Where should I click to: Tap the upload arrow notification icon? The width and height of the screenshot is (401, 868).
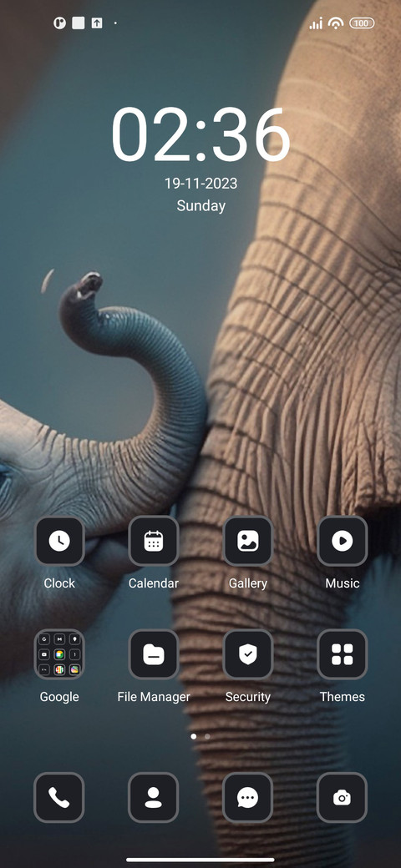click(x=97, y=23)
